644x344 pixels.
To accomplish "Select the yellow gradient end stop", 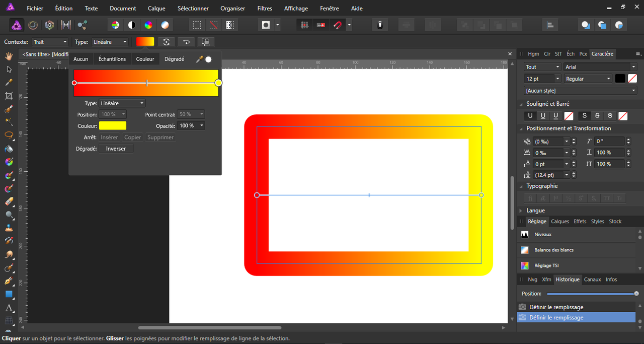I will [218, 83].
